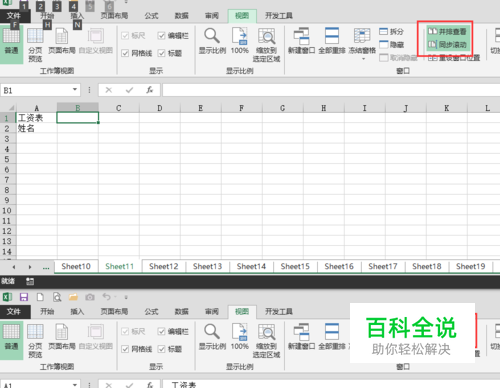Open the Undo history dropdown arrow in the bottom toolbar
This screenshot has height=388, width=500.
(115, 297)
